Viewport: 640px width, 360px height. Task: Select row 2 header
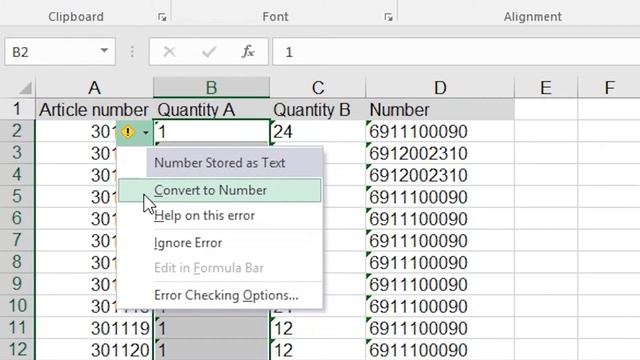(17, 131)
